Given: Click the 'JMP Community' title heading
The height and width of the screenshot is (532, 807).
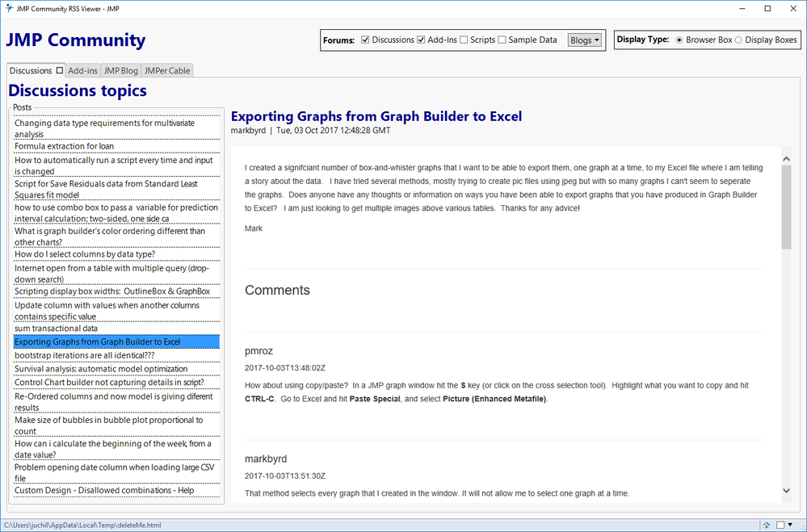Looking at the screenshot, I should coord(76,40).
